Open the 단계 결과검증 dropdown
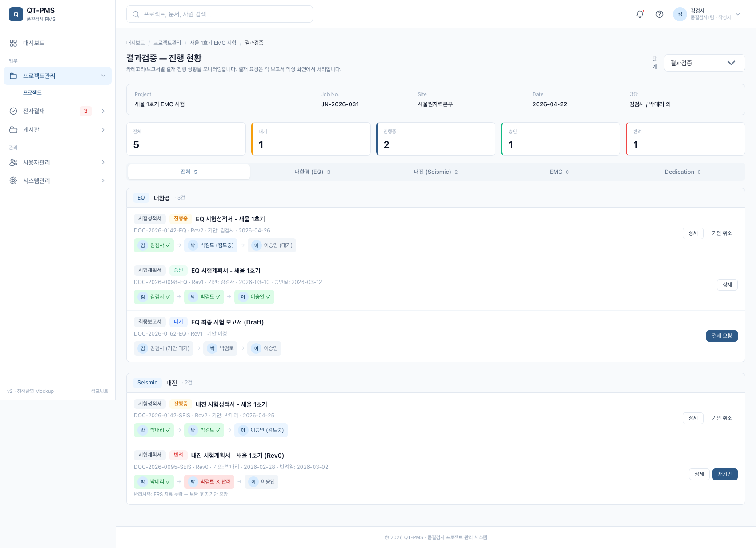The width and height of the screenshot is (756, 548). pos(704,63)
